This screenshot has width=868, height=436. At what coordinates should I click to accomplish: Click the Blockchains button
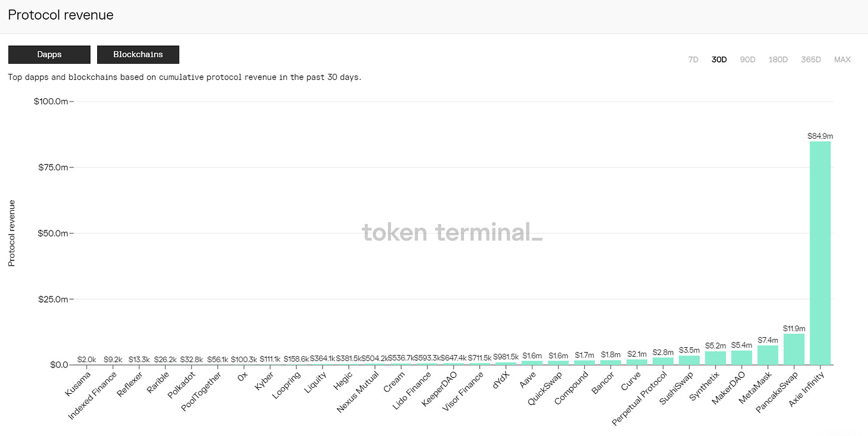pos(138,54)
